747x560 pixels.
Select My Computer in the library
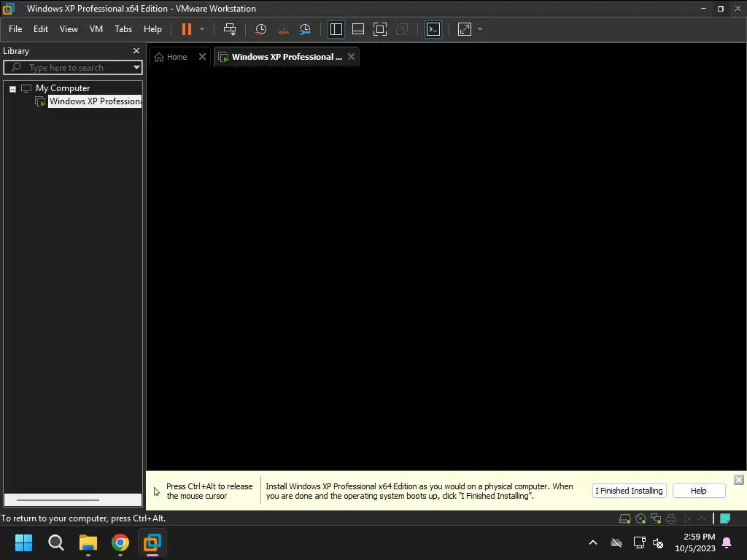click(x=63, y=88)
